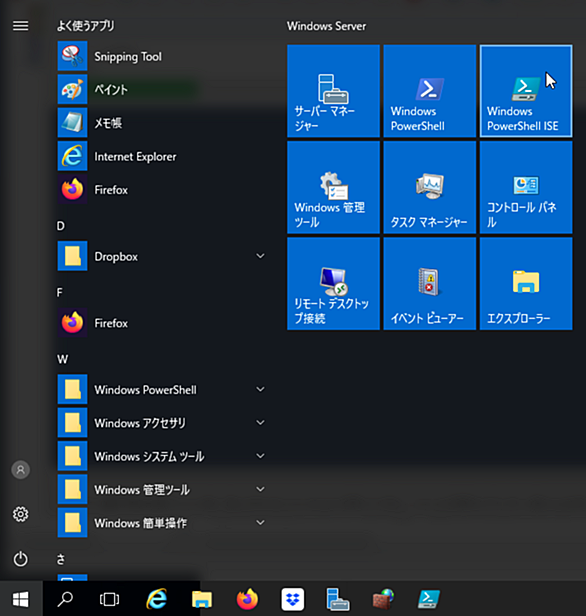
Task: Open the Server Manager tile
Action: [x=333, y=91]
